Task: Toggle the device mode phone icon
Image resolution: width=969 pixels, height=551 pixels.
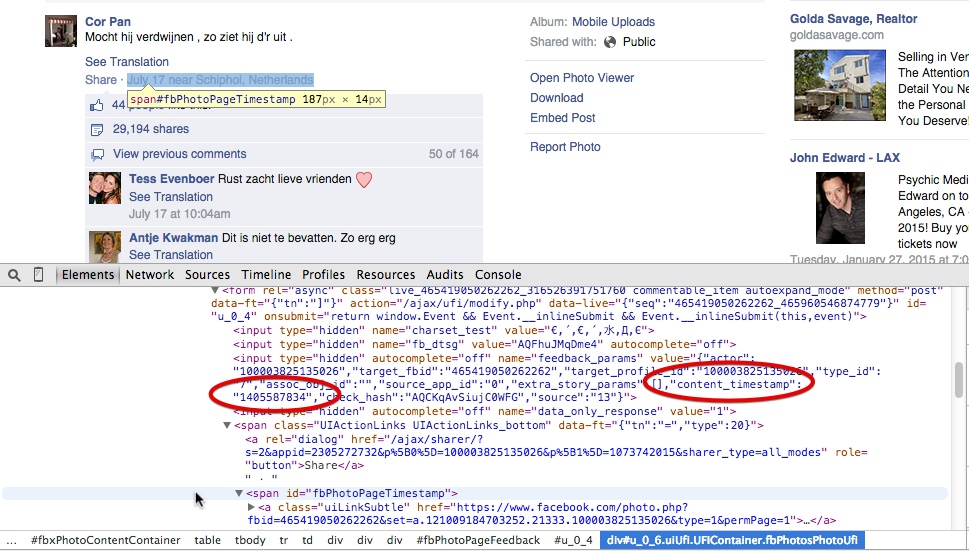Action: (x=38, y=275)
